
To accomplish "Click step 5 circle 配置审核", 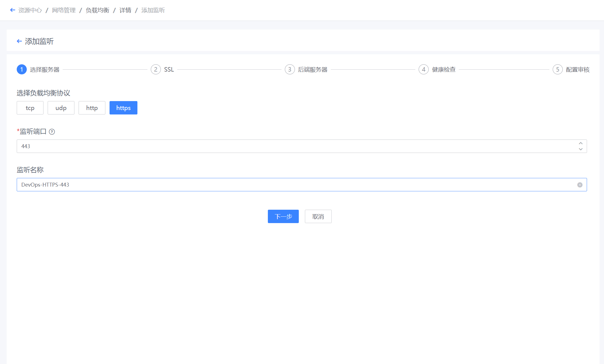I will tap(558, 70).
